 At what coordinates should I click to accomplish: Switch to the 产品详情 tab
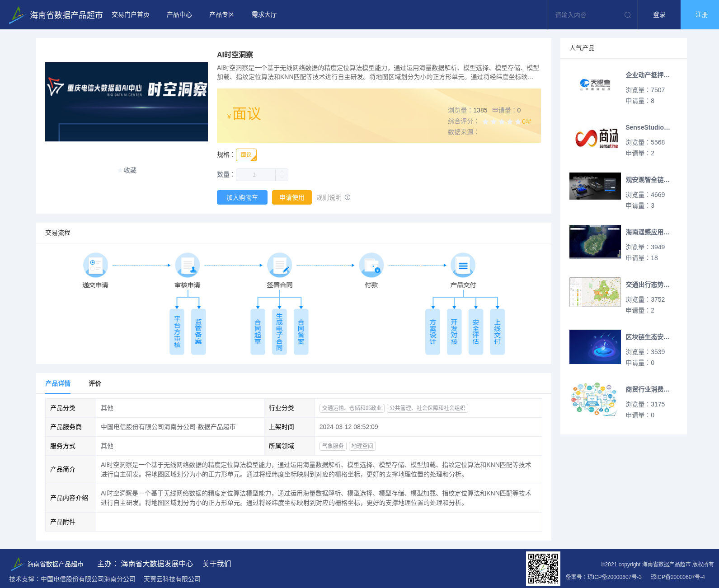point(58,383)
